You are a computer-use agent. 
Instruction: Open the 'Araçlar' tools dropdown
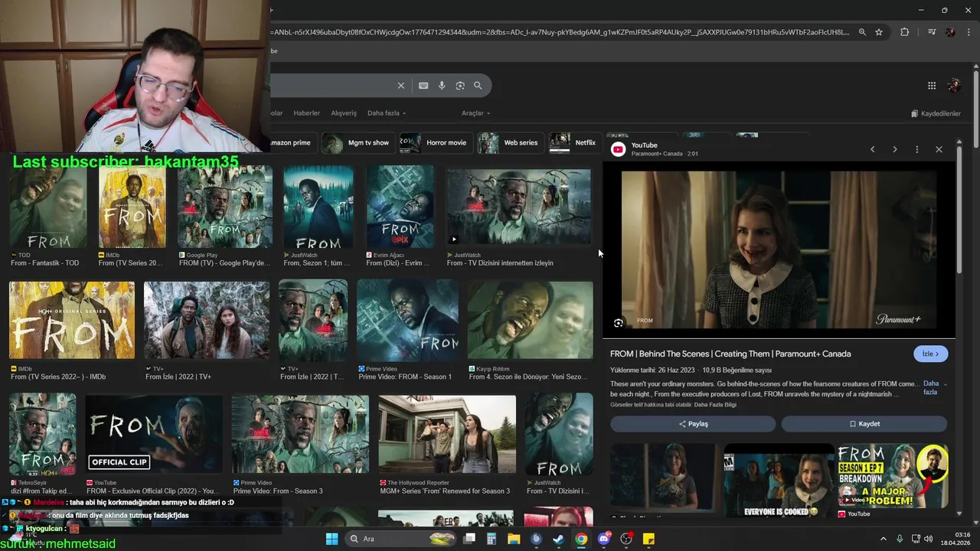click(475, 113)
